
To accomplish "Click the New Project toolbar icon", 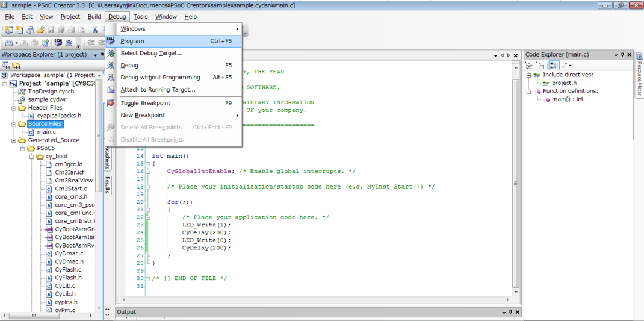I will [x=8, y=30].
